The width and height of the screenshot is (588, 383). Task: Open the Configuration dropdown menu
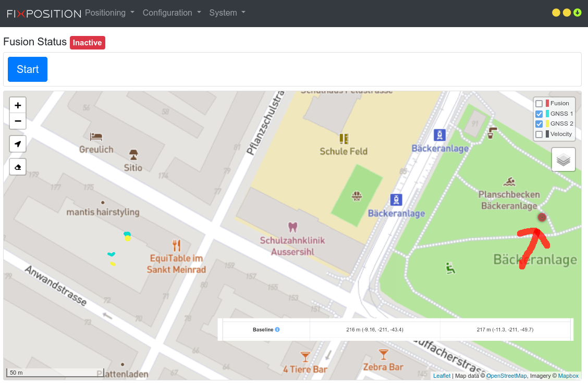click(x=171, y=13)
